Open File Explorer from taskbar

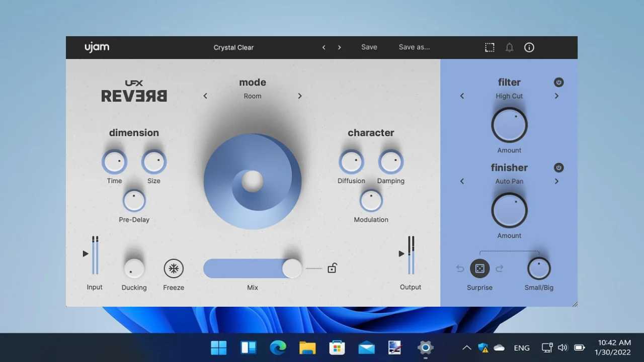[307, 347]
